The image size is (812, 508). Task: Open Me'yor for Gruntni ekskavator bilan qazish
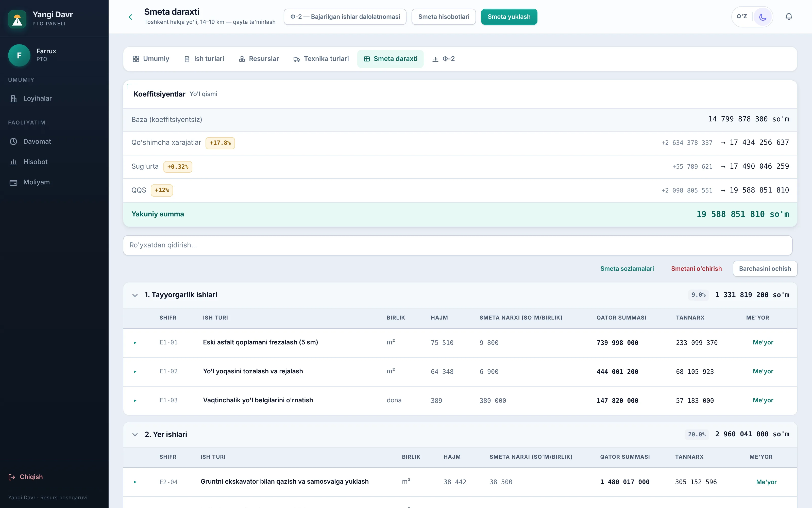click(x=766, y=482)
